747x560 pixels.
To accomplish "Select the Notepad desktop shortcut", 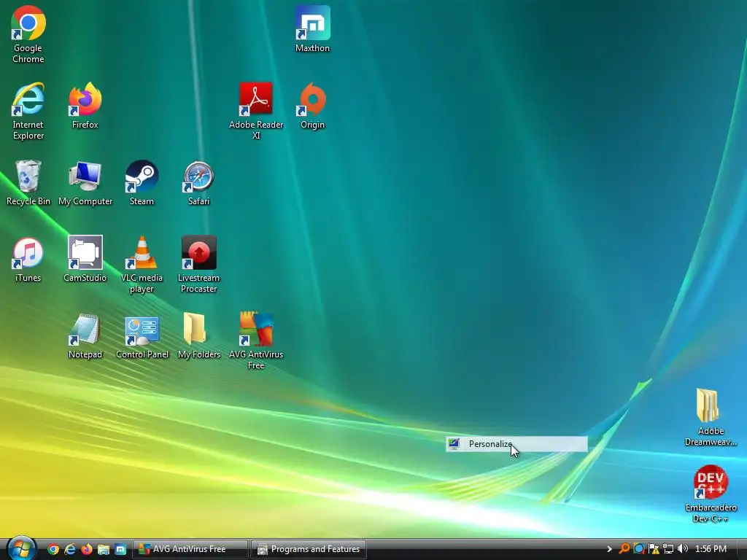I will click(x=85, y=336).
